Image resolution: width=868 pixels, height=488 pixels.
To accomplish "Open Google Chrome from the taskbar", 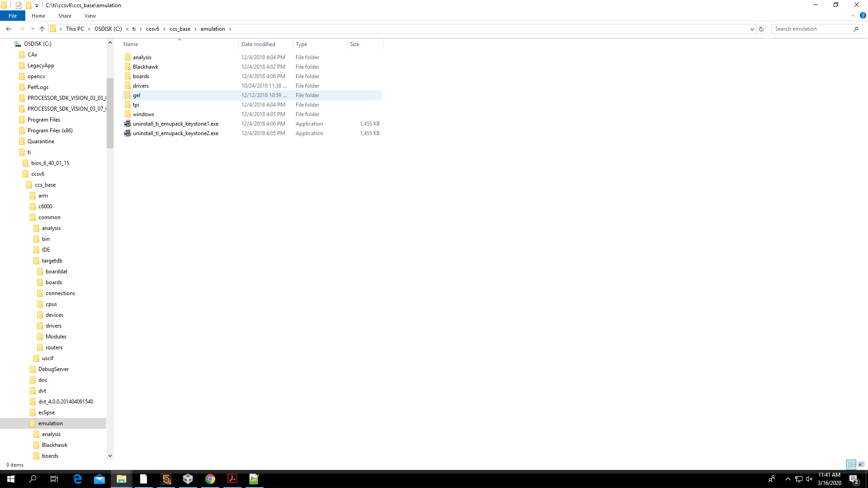I will 210,479.
